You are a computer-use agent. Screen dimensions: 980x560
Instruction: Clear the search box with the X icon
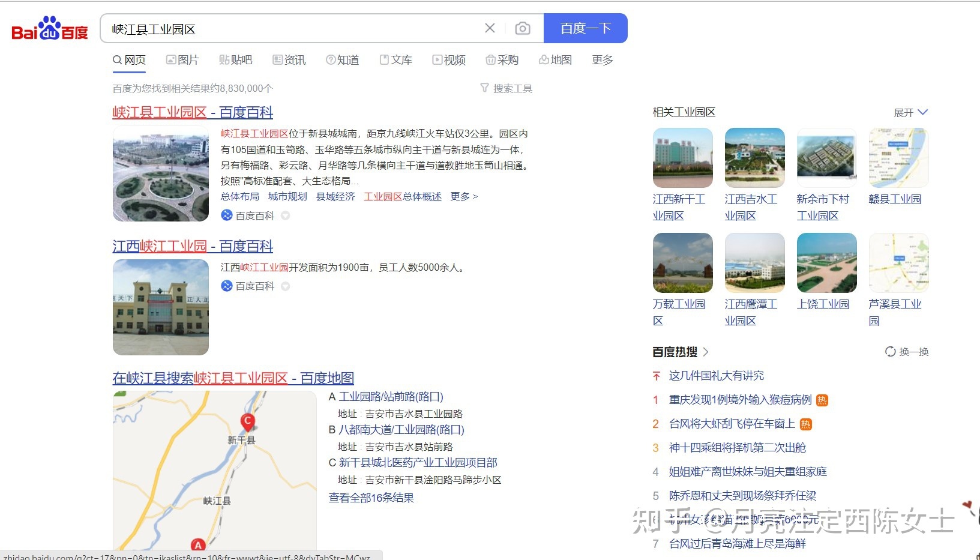coord(490,28)
